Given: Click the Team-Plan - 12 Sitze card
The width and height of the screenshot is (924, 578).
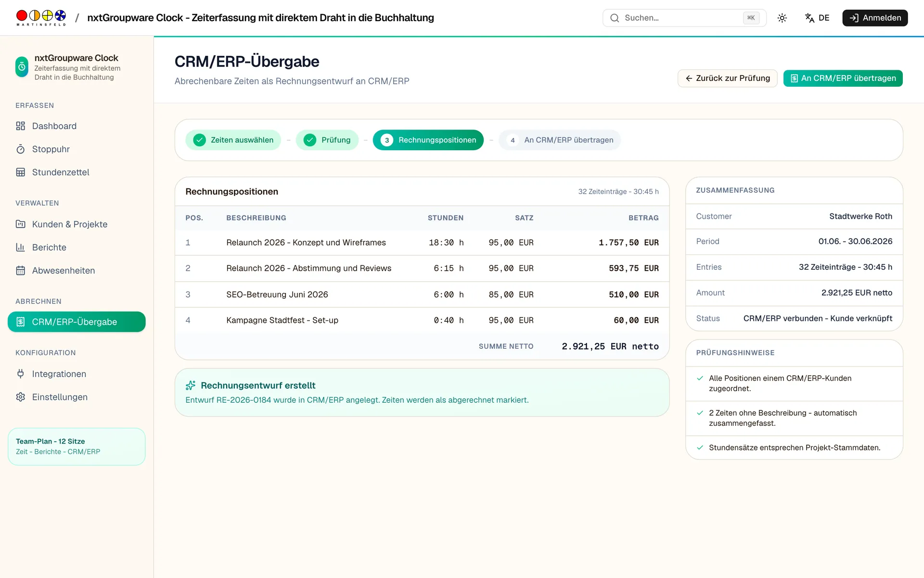Looking at the screenshot, I should pyautogui.click(x=77, y=447).
